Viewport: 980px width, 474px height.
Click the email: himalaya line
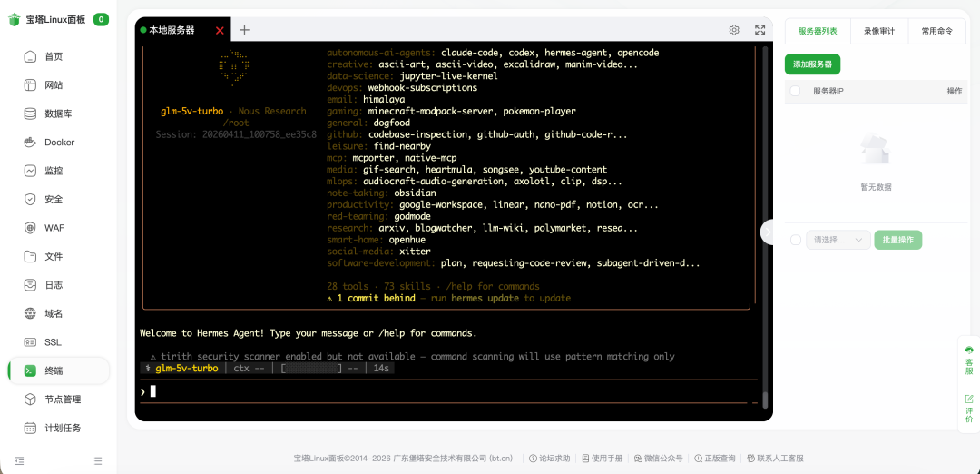pos(366,99)
